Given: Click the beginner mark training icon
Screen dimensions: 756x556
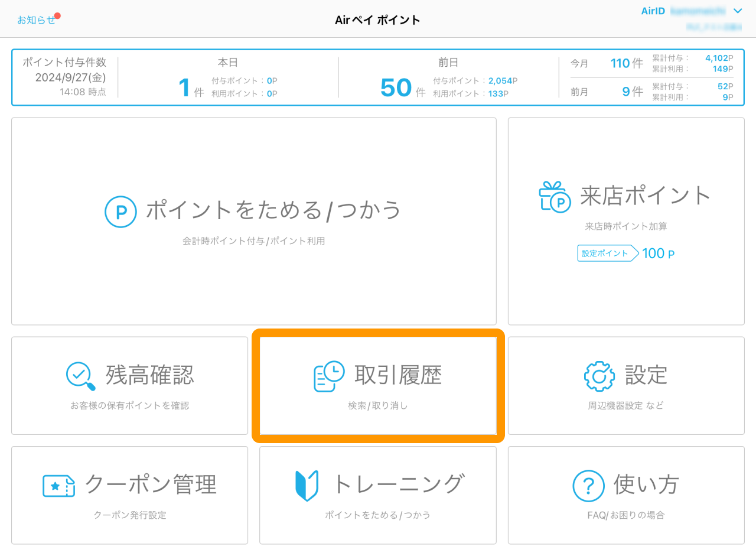Looking at the screenshot, I should 307,486.
